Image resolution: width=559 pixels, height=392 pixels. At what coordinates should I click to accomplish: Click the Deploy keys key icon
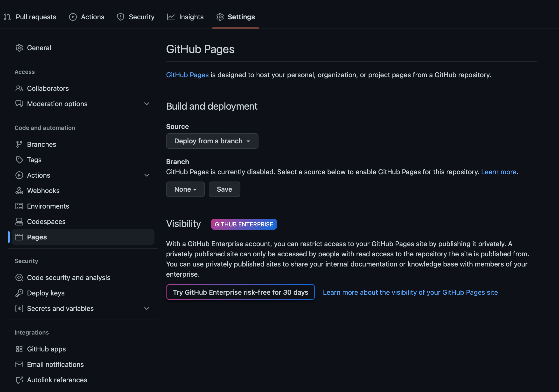[x=19, y=293]
